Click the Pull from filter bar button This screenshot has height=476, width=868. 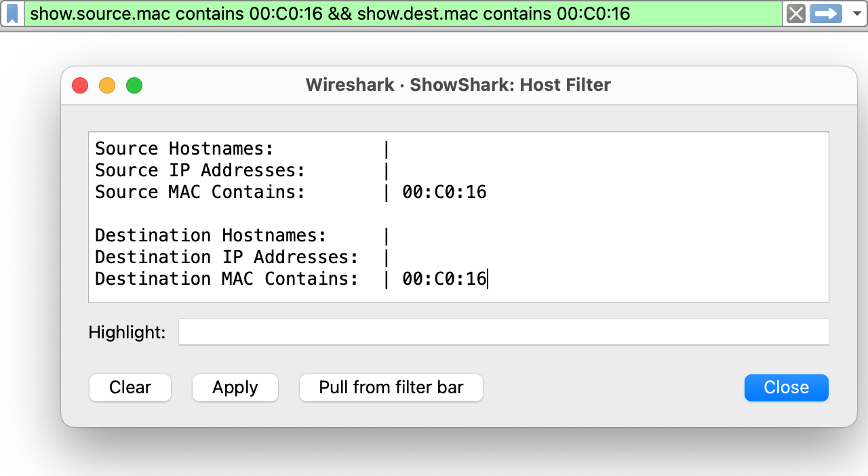(x=391, y=387)
